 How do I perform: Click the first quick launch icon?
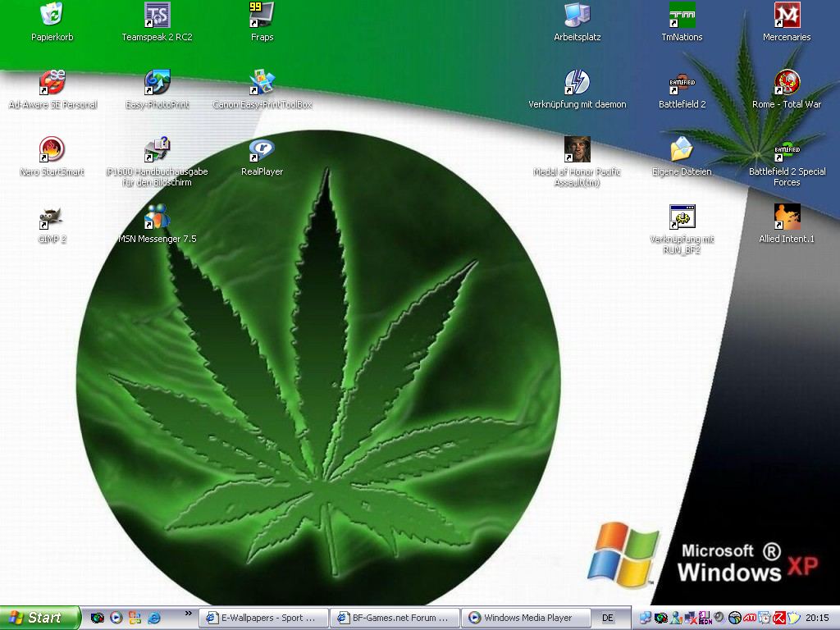coord(97,618)
